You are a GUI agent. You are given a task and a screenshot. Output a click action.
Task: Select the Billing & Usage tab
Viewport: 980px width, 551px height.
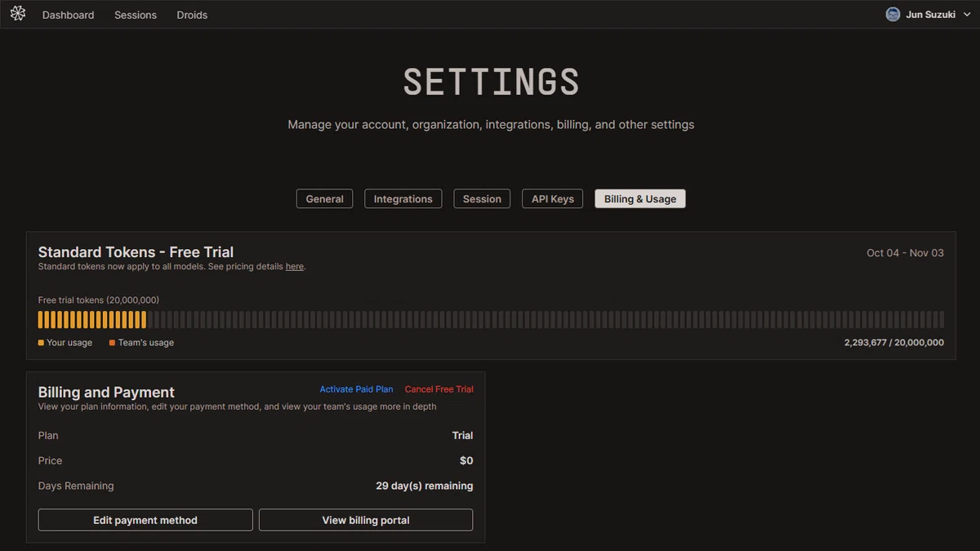[640, 199]
